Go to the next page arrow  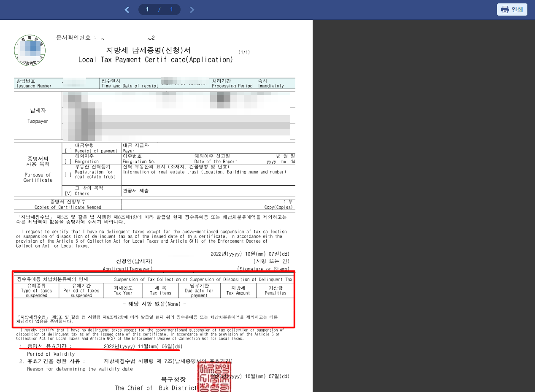pyautogui.click(x=192, y=9)
